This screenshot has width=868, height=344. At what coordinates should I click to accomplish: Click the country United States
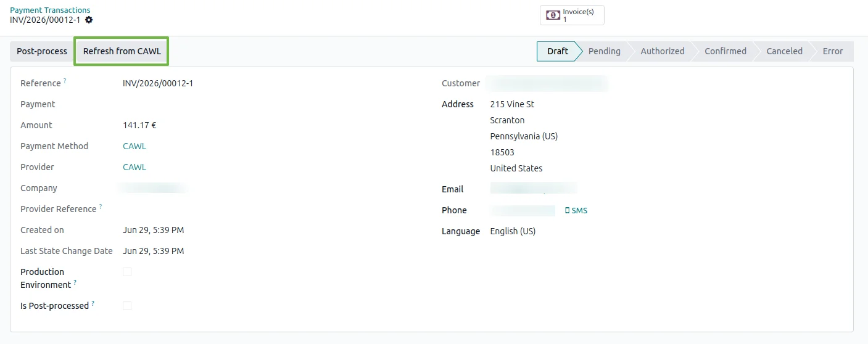click(516, 168)
